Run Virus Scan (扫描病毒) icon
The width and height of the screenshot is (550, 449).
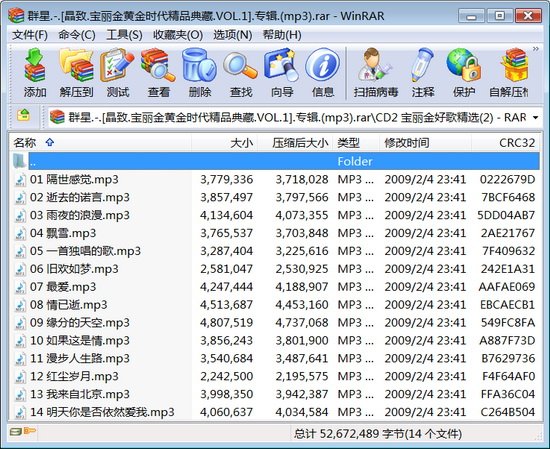tap(376, 73)
